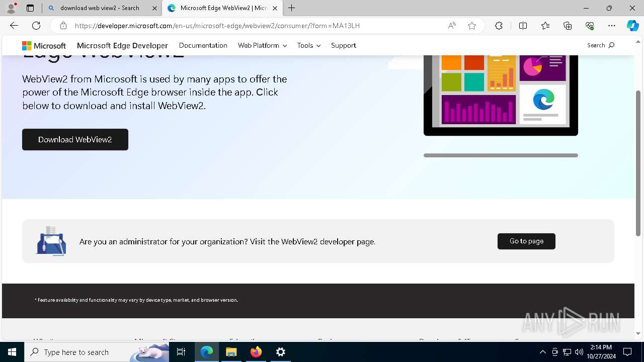Go back to the previous page
The image size is (644, 362).
pos(14,26)
